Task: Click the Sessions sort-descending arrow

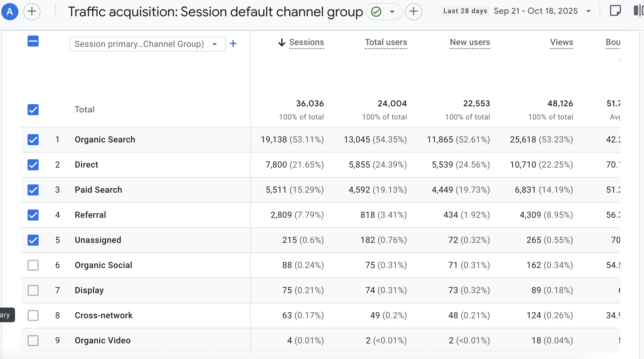Action: tap(282, 43)
